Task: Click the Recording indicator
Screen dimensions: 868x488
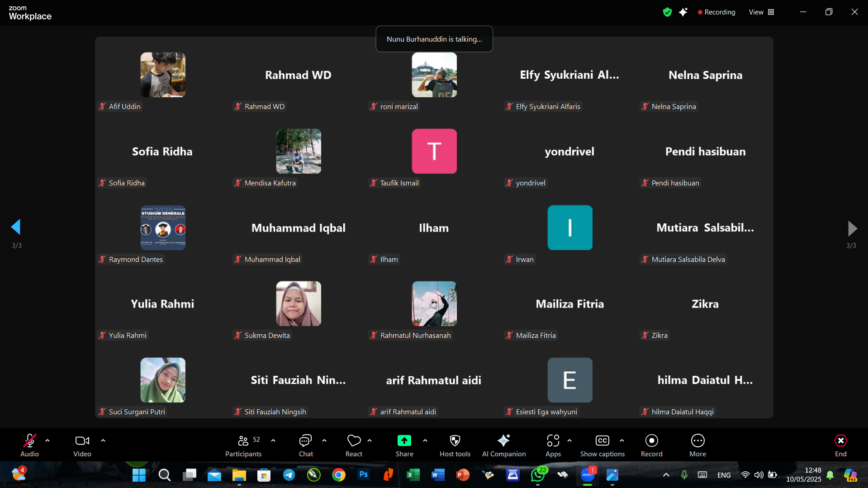Action: coord(716,12)
